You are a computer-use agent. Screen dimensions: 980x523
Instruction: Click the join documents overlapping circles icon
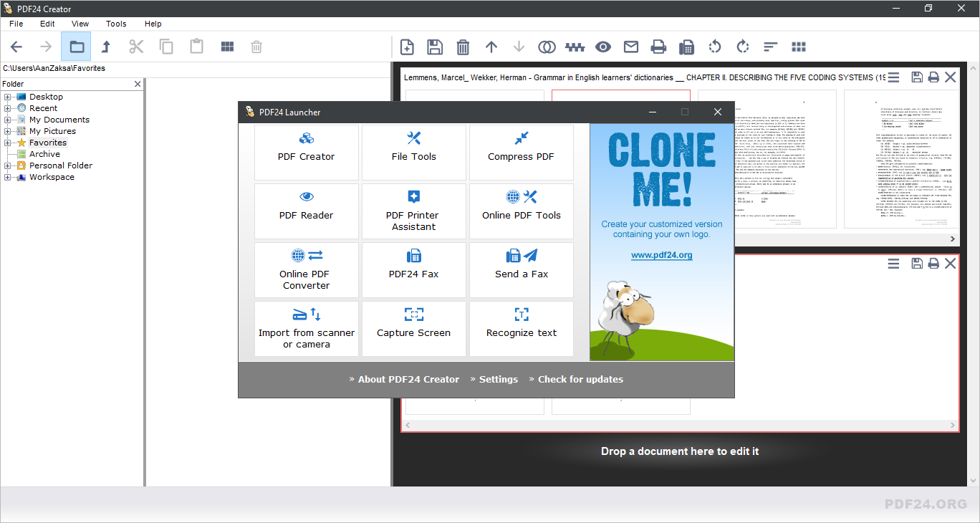point(547,47)
